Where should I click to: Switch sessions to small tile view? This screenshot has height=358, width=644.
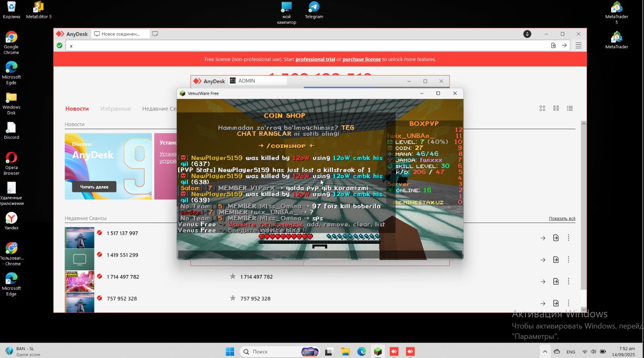(x=556, y=108)
